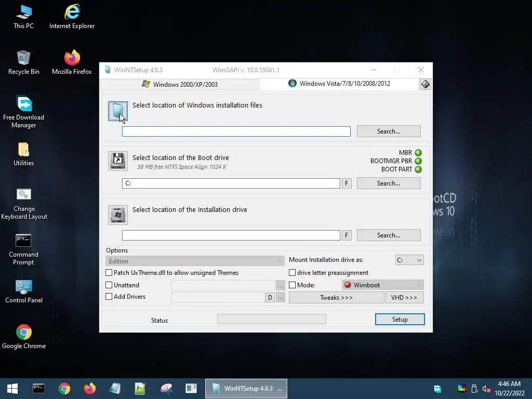Launch Firefox from the taskbar
The image size is (532, 399).
(89, 389)
